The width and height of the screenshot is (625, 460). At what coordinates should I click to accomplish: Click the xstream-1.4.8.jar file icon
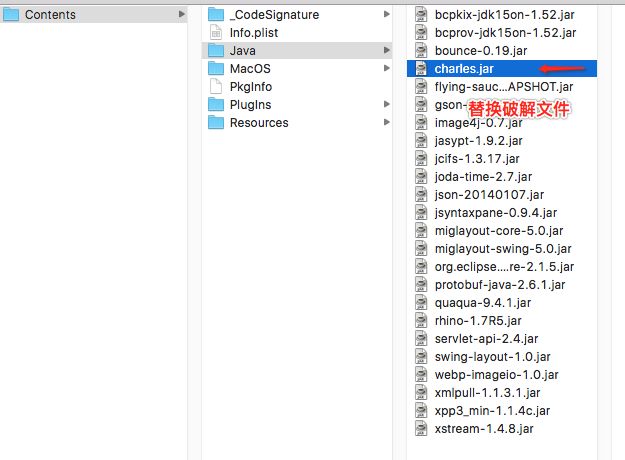[x=421, y=429]
